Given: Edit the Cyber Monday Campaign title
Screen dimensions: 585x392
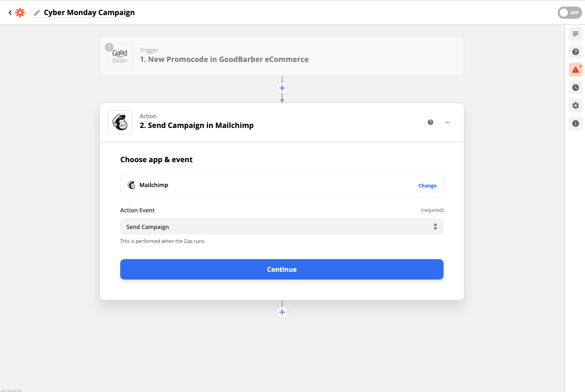Looking at the screenshot, I should tap(89, 13).
